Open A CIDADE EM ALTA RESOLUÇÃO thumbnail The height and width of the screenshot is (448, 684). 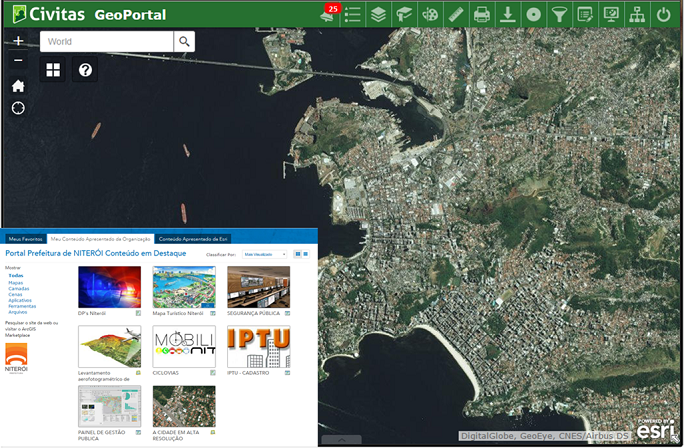pyautogui.click(x=184, y=407)
